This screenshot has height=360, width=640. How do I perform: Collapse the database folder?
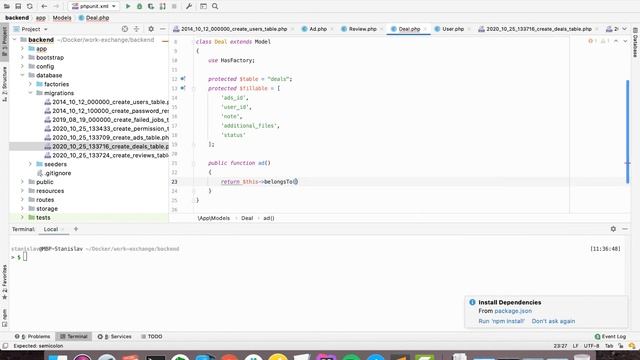(22, 76)
